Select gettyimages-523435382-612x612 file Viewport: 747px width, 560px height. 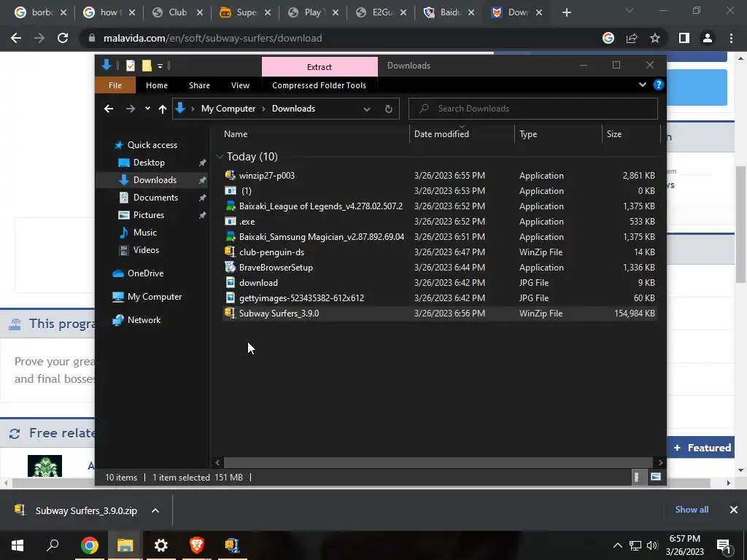click(301, 298)
